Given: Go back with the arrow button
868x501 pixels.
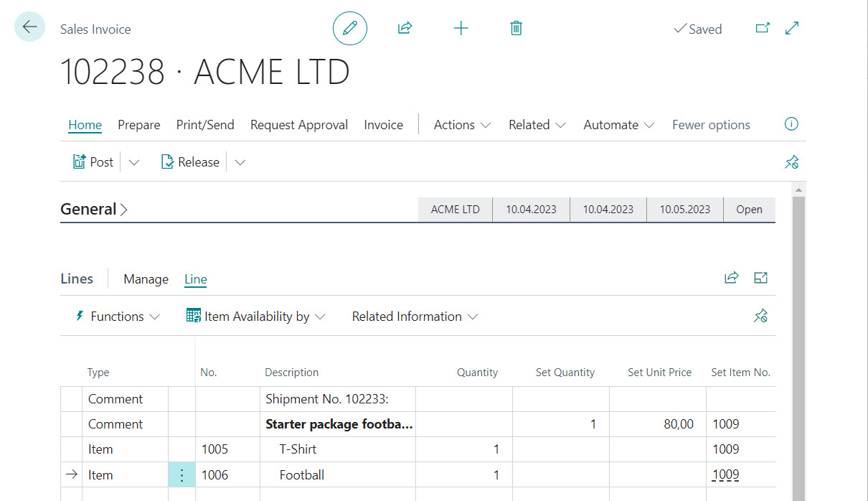Looking at the screenshot, I should 29,27.
